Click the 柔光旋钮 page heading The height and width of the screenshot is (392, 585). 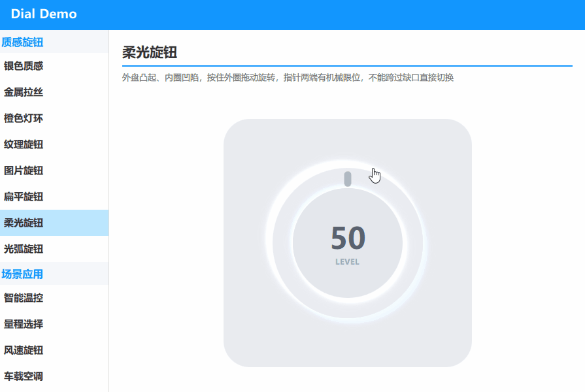click(150, 52)
